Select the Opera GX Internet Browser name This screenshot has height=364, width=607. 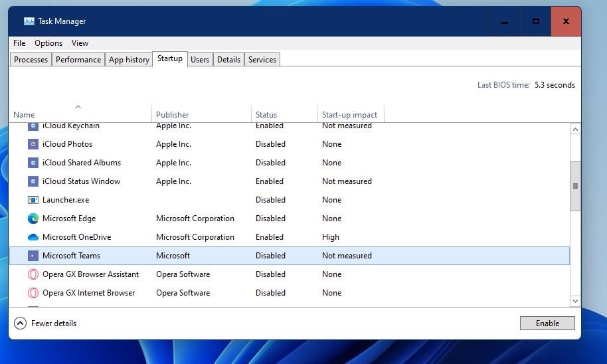click(88, 293)
